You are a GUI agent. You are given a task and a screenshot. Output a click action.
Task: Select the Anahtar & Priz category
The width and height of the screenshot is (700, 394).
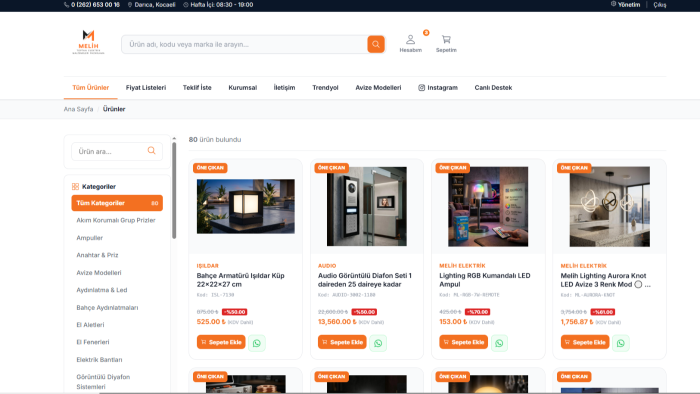pyautogui.click(x=97, y=255)
